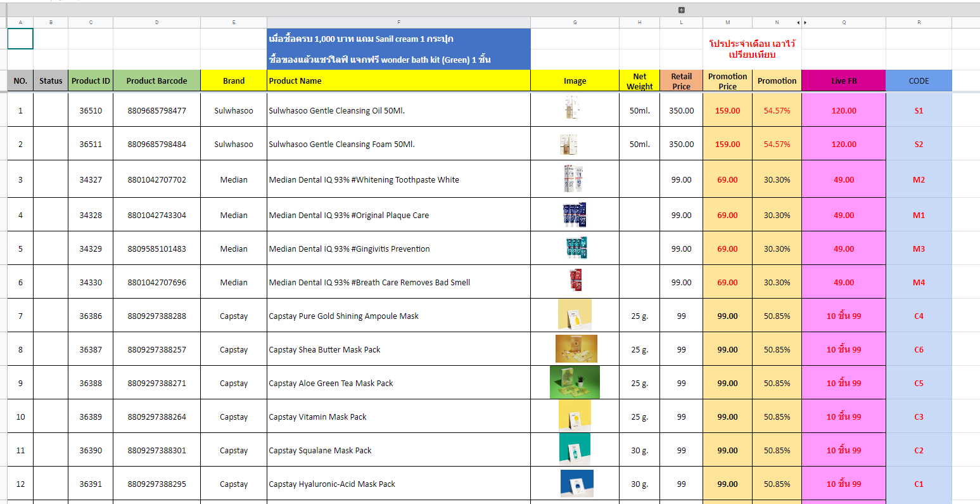This screenshot has height=504, width=980.
Task: Select Live FB cell in Cleansing Foam row
Action: 844,144
